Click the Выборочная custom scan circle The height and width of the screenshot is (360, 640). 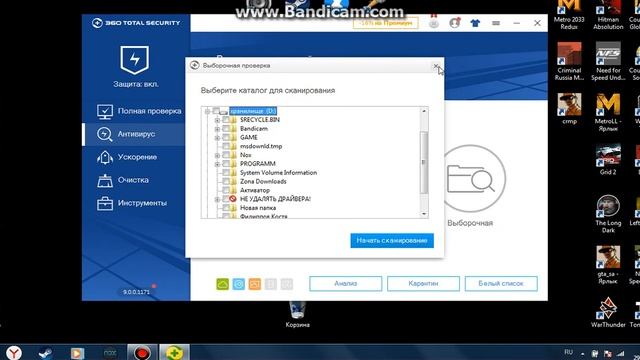(x=470, y=178)
